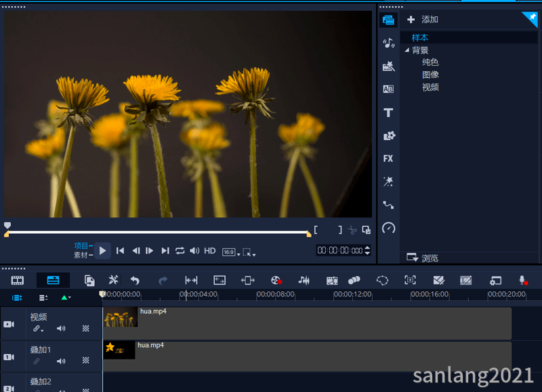
Task: Click the Undo arrow in timeline toolbar
Action: point(135,280)
